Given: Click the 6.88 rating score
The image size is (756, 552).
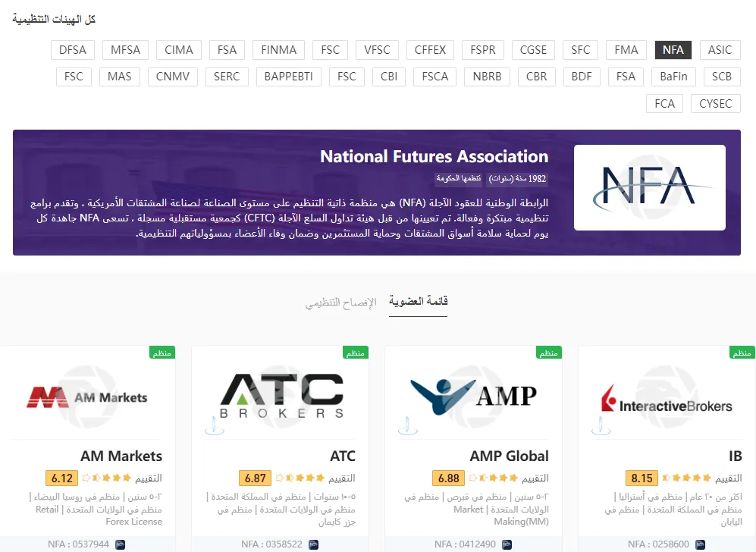Looking at the screenshot, I should (448, 478).
